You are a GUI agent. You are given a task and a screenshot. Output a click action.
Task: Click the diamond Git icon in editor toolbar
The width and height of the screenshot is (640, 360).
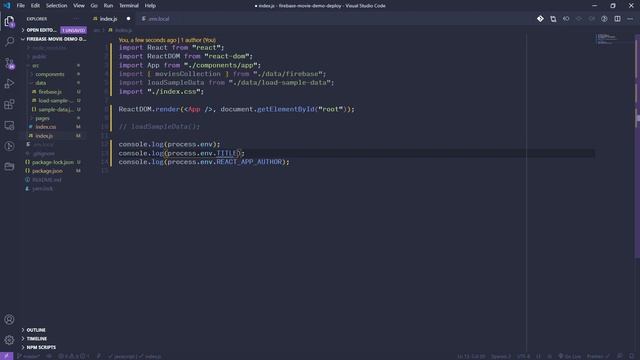click(540, 19)
